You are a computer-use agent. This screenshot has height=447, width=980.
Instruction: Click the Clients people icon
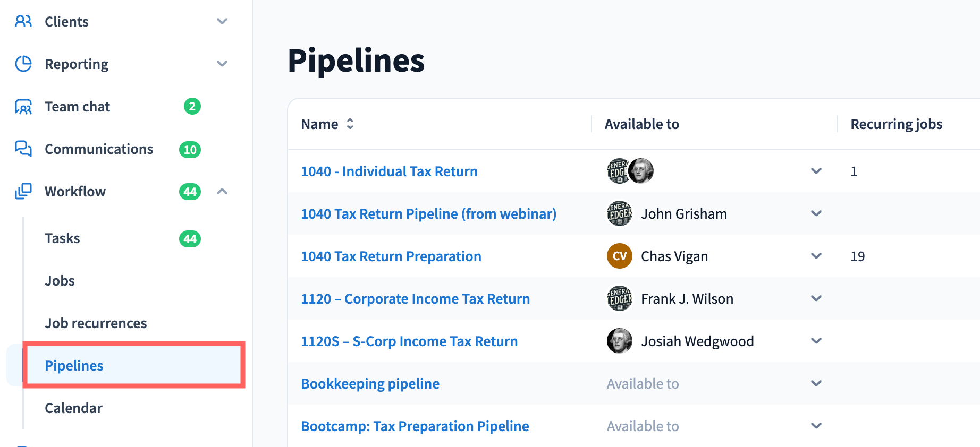tap(23, 21)
